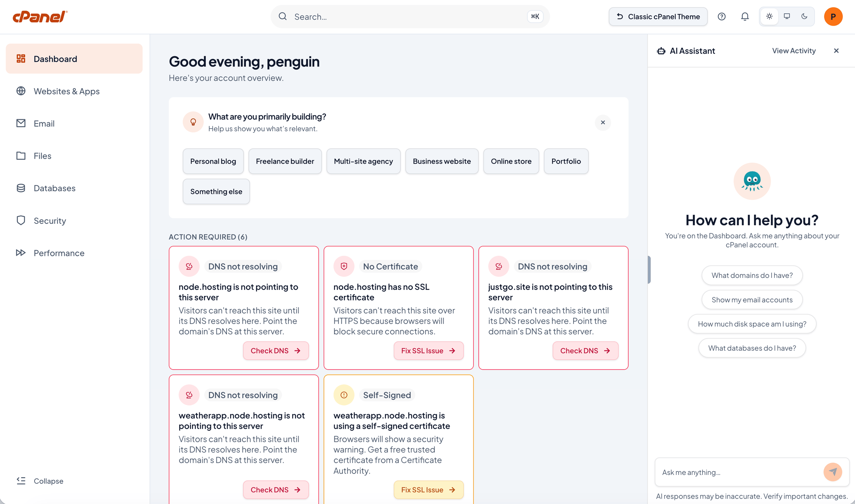Open Files section
The width and height of the screenshot is (855, 504).
(x=74, y=156)
